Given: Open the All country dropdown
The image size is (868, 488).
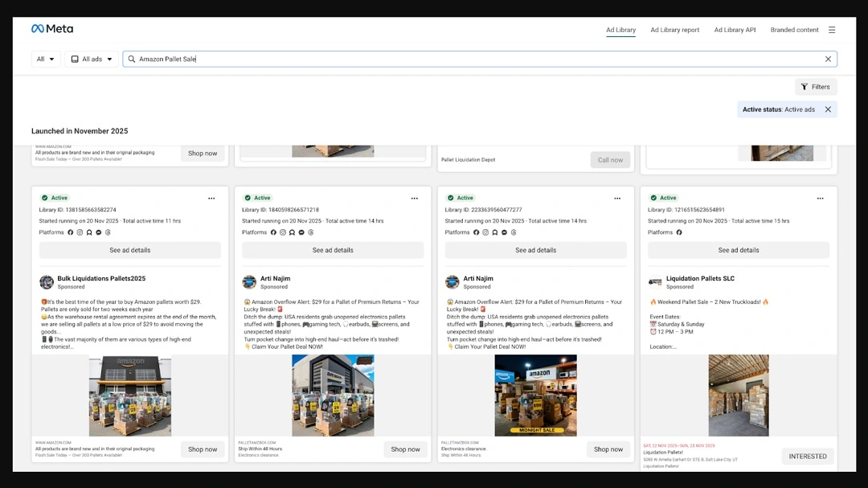Looking at the screenshot, I should coord(45,59).
